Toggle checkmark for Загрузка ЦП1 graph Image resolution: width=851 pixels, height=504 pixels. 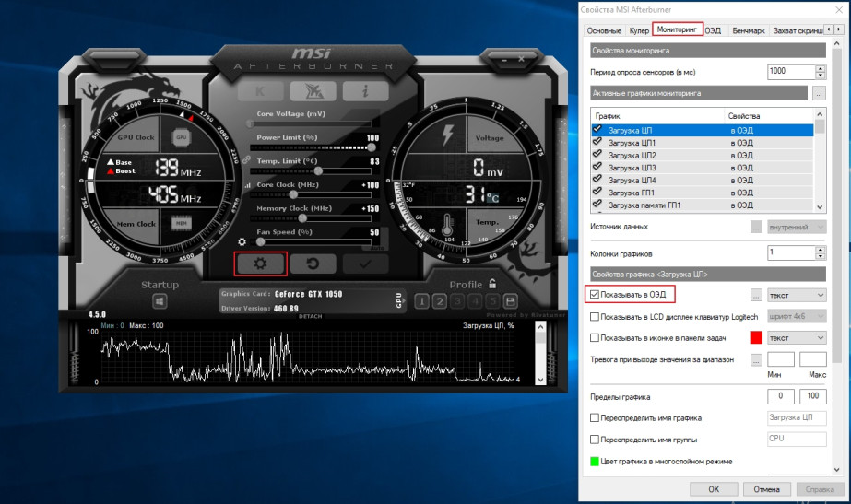point(597,142)
